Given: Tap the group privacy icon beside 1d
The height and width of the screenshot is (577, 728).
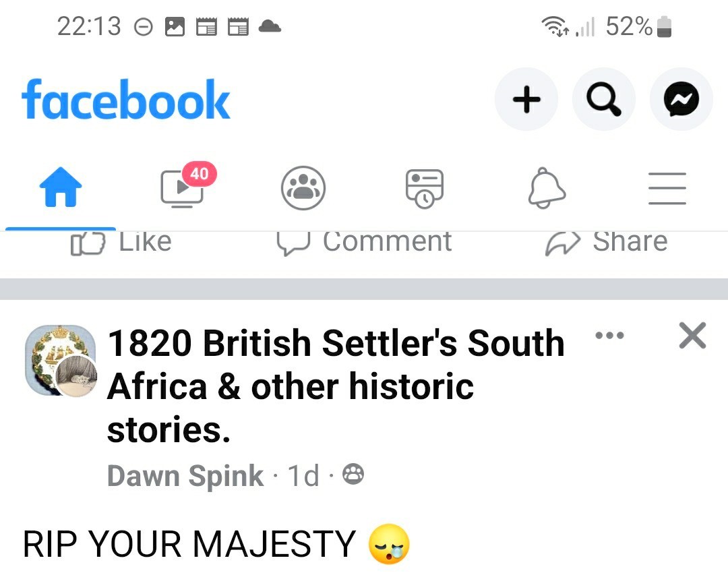Looking at the screenshot, I should tap(353, 475).
